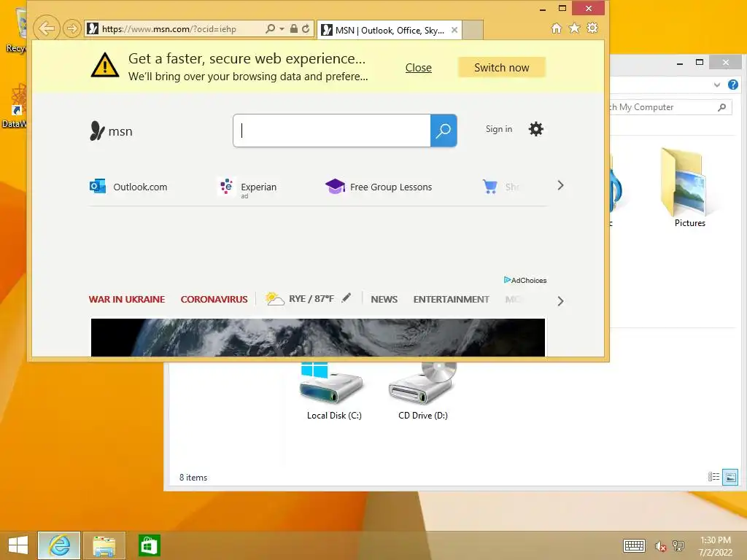
Task: Open Explorer Help question mark
Action: [732, 85]
